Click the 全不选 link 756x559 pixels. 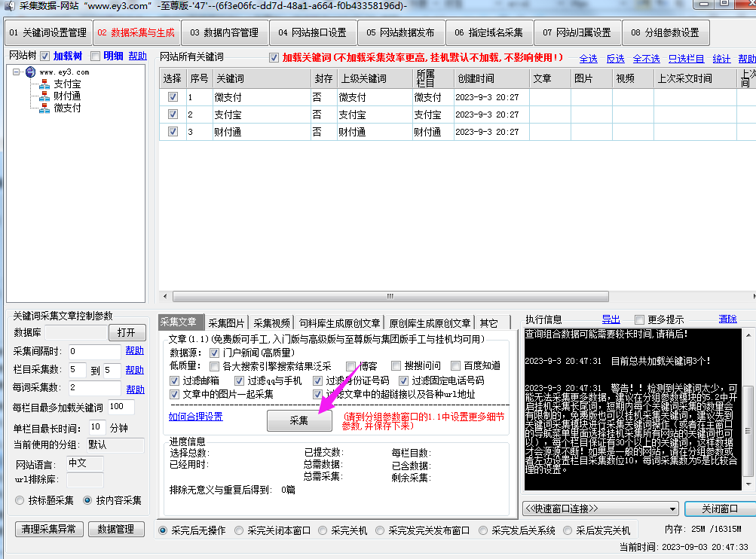tap(647, 59)
